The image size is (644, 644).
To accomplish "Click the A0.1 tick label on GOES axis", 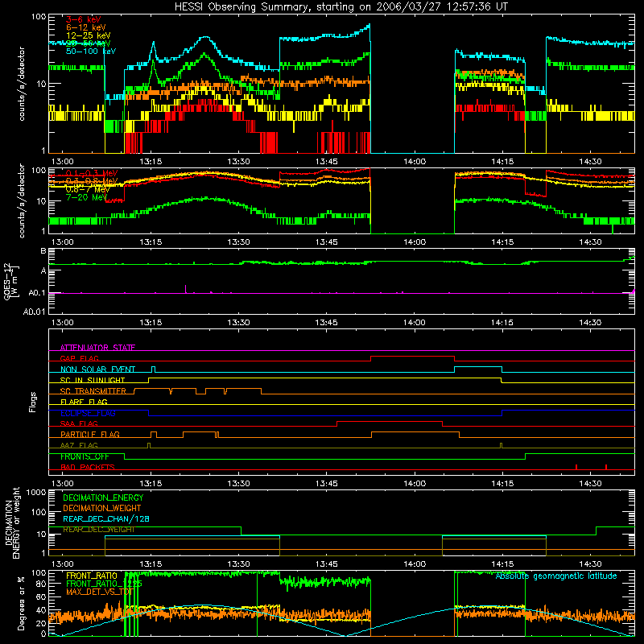I will (36, 293).
